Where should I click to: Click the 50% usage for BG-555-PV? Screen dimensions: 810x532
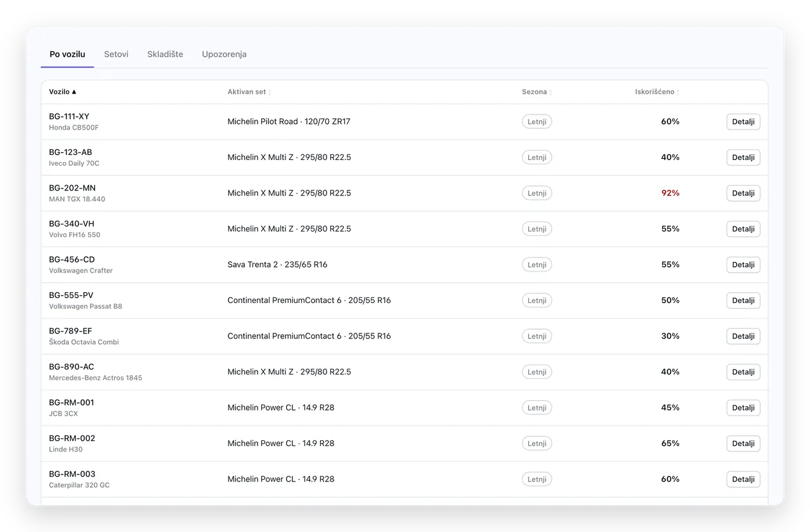point(670,300)
